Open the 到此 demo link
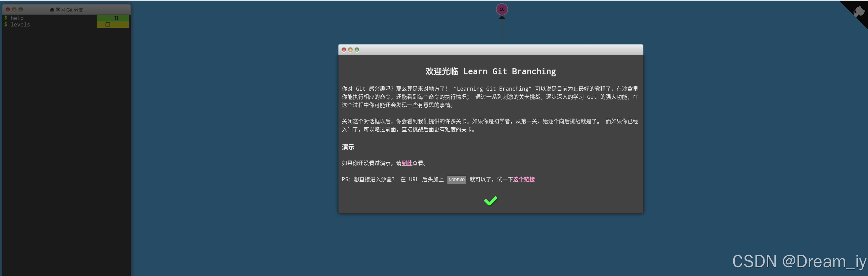This screenshot has height=276, width=868. click(407, 163)
